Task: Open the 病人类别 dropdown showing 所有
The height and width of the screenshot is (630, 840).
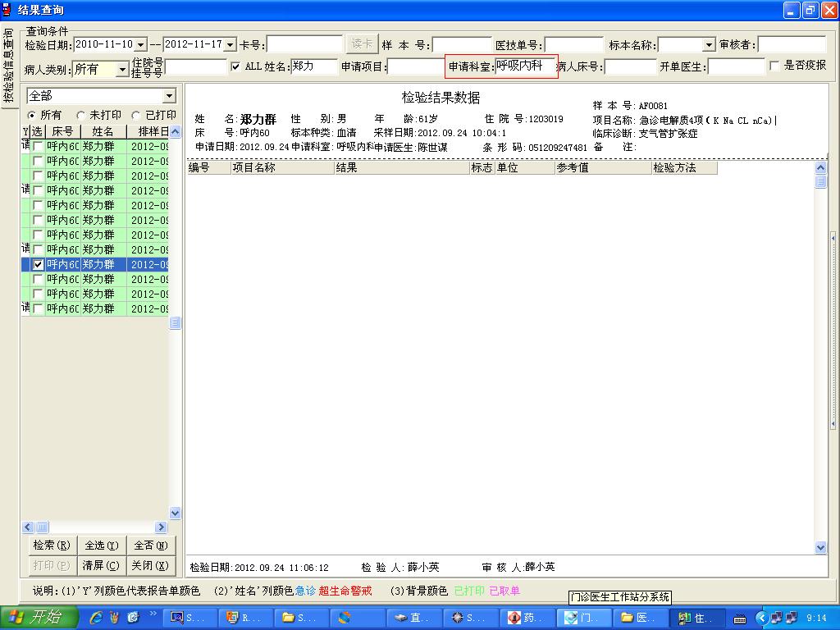Action: (123, 69)
